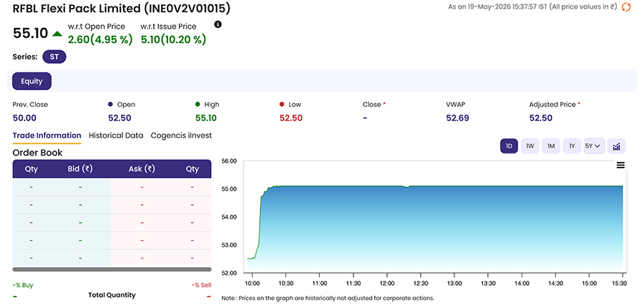Click the green High legend dot

click(197, 105)
